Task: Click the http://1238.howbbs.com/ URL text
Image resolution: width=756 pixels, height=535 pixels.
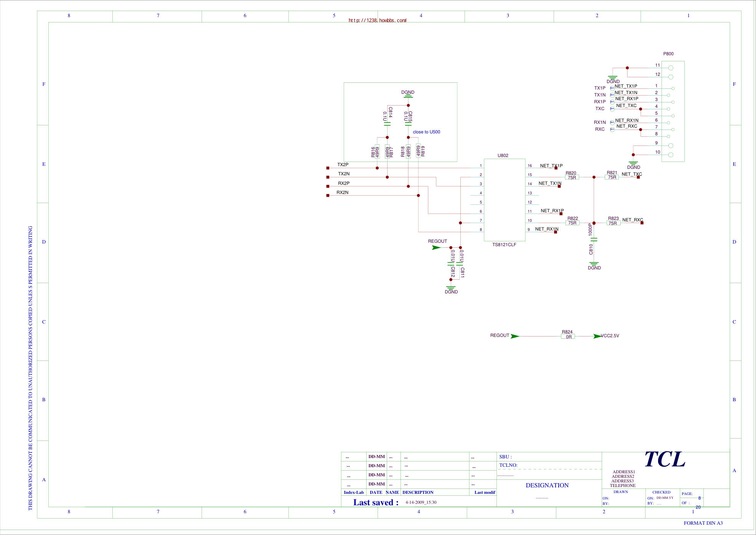Action: [x=377, y=20]
